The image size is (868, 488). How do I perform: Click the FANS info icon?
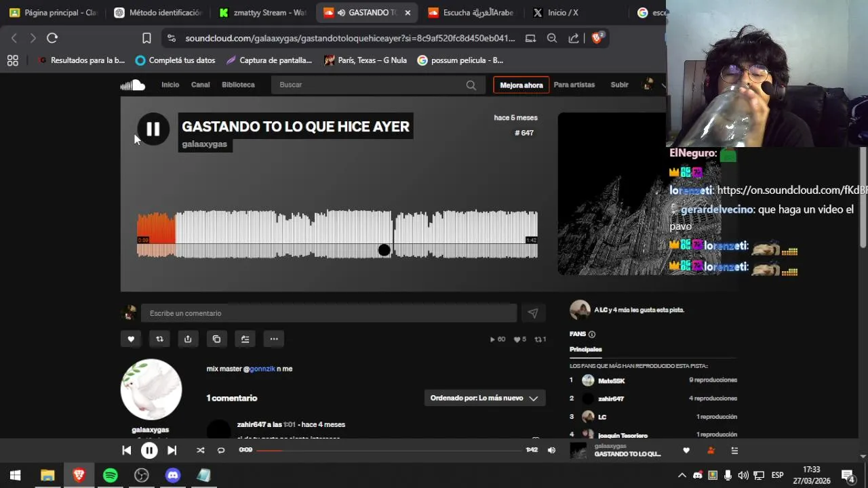(592, 334)
